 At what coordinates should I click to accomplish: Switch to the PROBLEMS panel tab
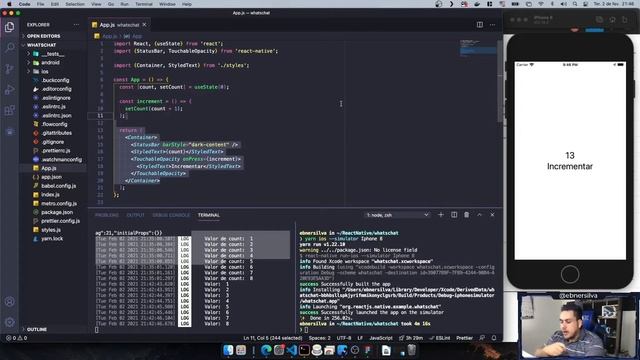click(x=107, y=215)
